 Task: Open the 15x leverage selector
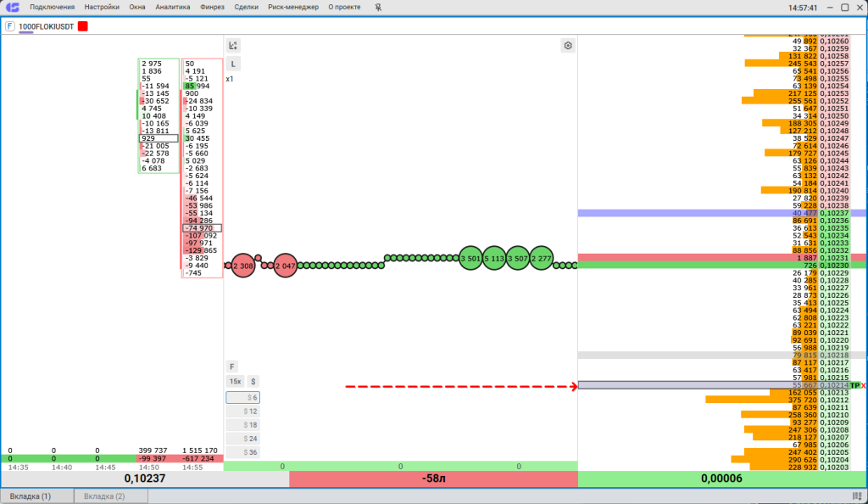click(235, 382)
